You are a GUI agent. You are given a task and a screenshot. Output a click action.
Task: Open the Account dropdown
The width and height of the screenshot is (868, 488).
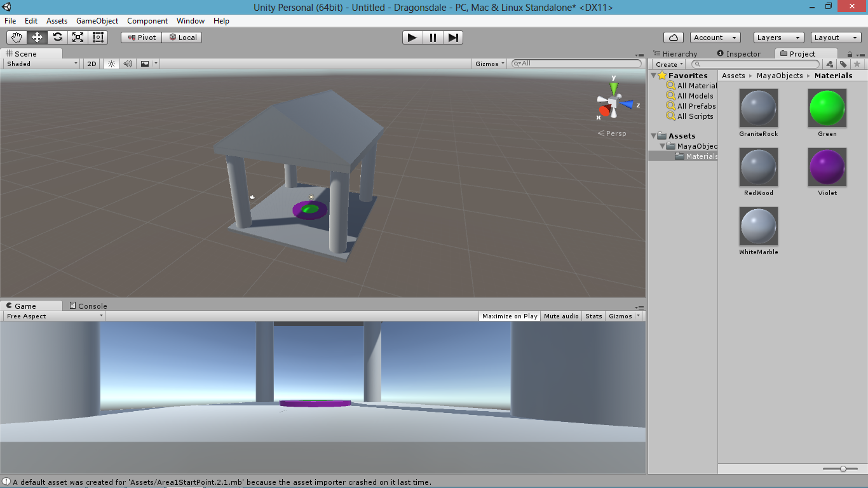[715, 37]
